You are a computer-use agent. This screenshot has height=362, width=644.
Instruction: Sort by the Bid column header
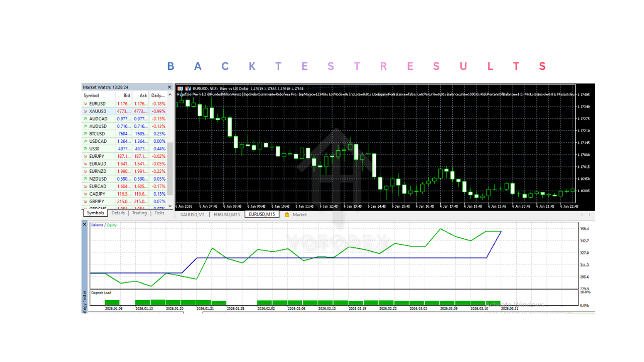point(126,96)
